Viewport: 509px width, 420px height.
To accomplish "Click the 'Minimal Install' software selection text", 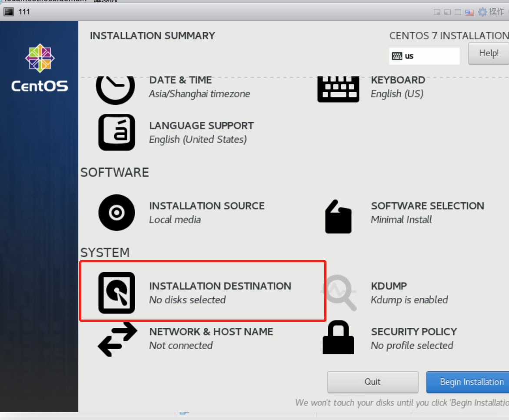I will 401,220.
